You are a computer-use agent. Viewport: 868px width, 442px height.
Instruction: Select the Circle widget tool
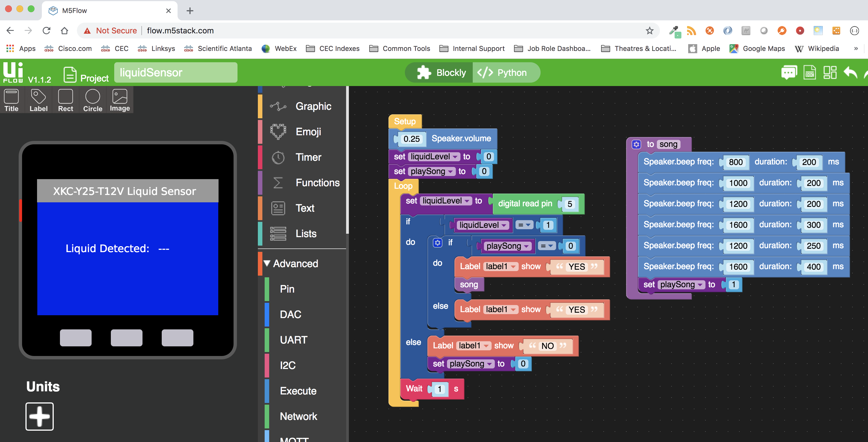(93, 100)
